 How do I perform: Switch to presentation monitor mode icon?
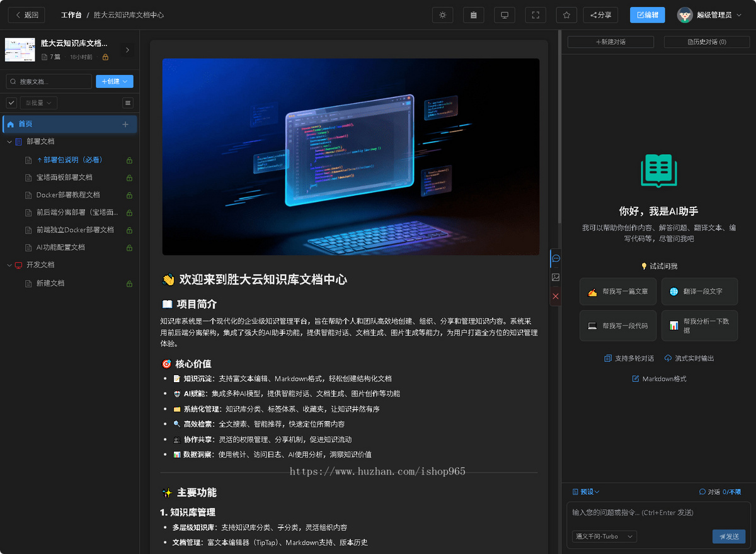pyautogui.click(x=505, y=15)
